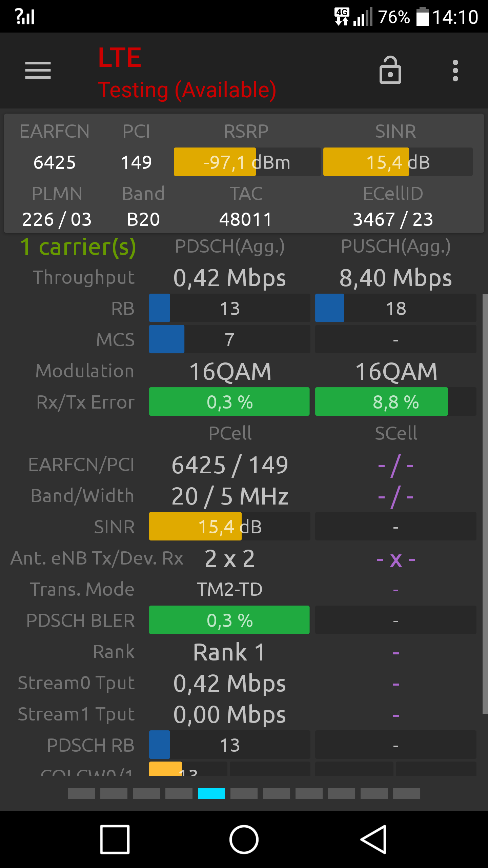Tap the LTE Testing (Available) title
The width and height of the screenshot is (488, 868).
coord(187,73)
